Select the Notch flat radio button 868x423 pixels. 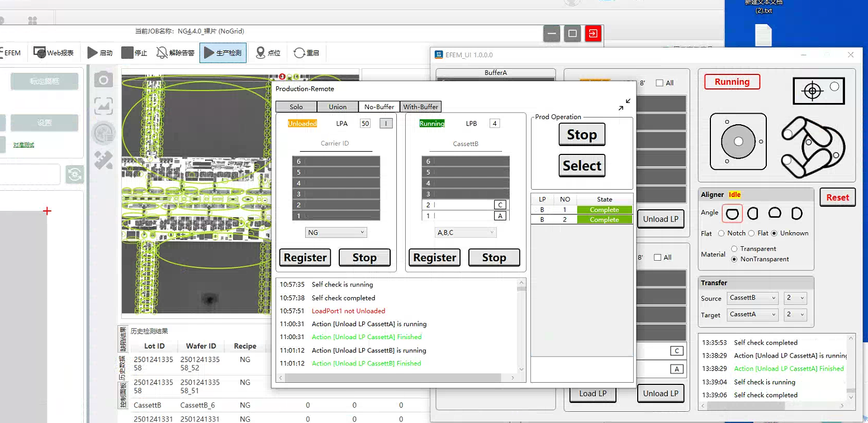[721, 233]
